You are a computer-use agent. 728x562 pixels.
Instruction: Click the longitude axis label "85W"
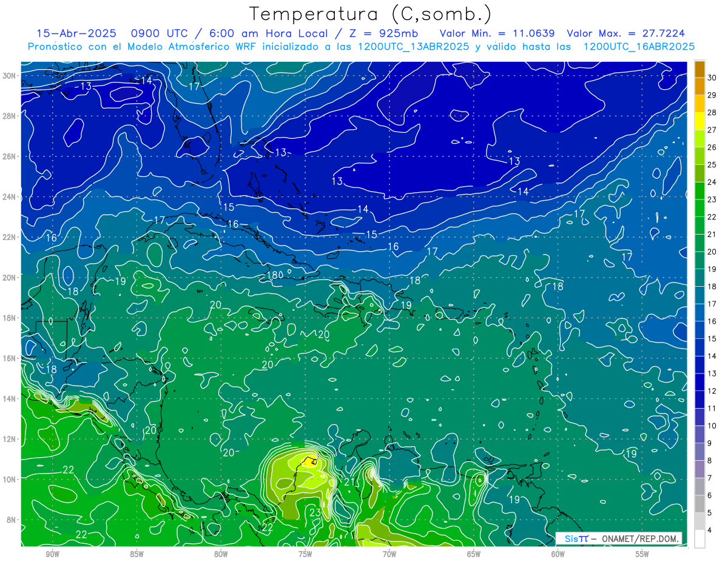(x=136, y=554)
